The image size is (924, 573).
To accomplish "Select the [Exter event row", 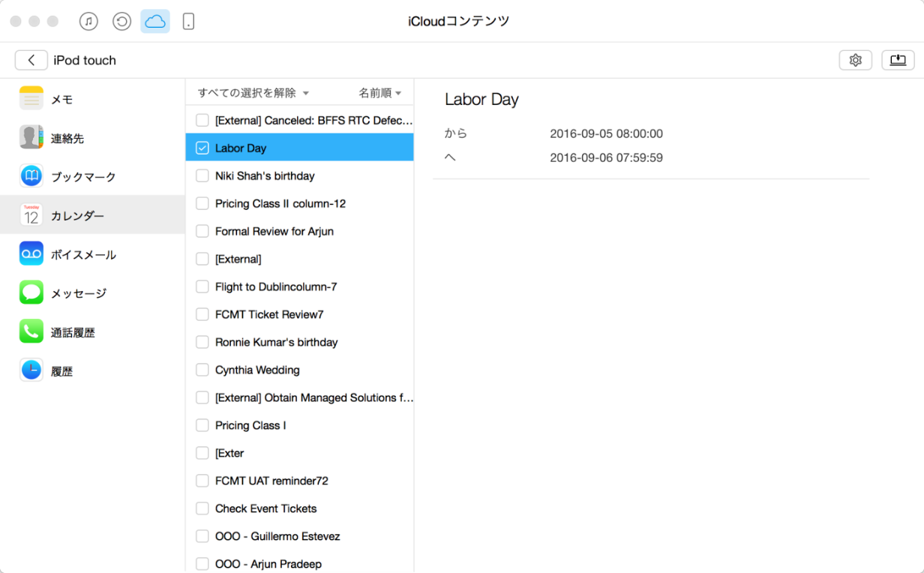I will (300, 453).
